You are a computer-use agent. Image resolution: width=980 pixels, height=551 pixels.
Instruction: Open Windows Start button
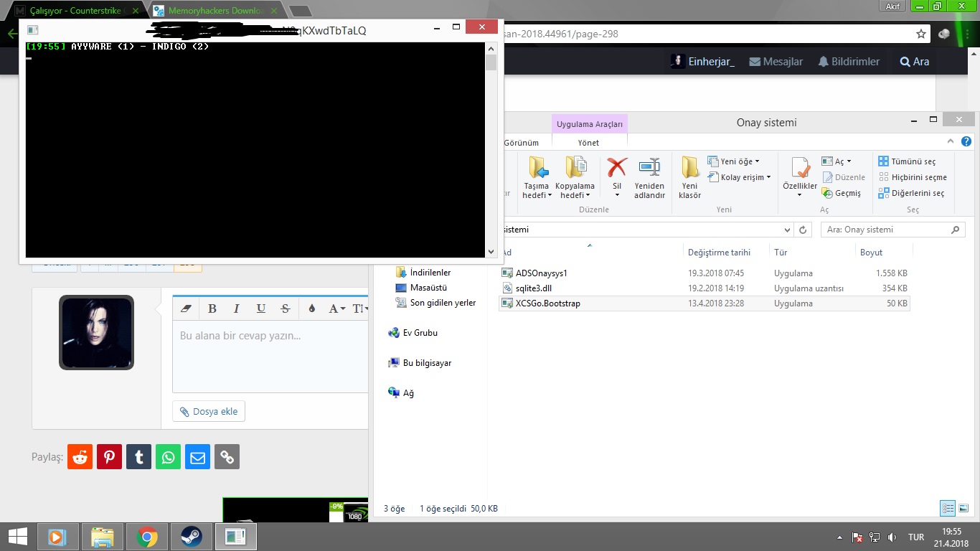(17, 537)
